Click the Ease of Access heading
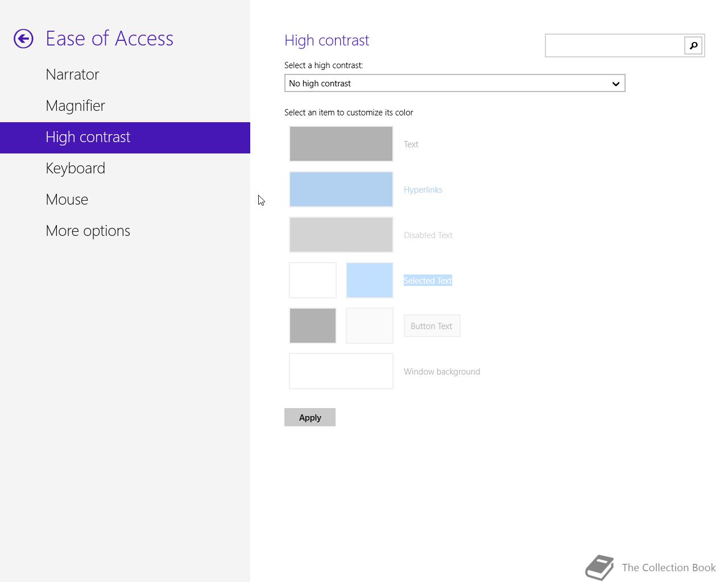Screen dimensions: 728x582 coord(110,39)
